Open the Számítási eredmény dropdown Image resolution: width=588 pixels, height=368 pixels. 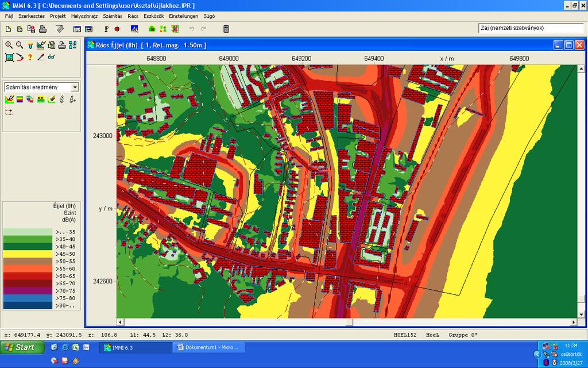(41, 87)
